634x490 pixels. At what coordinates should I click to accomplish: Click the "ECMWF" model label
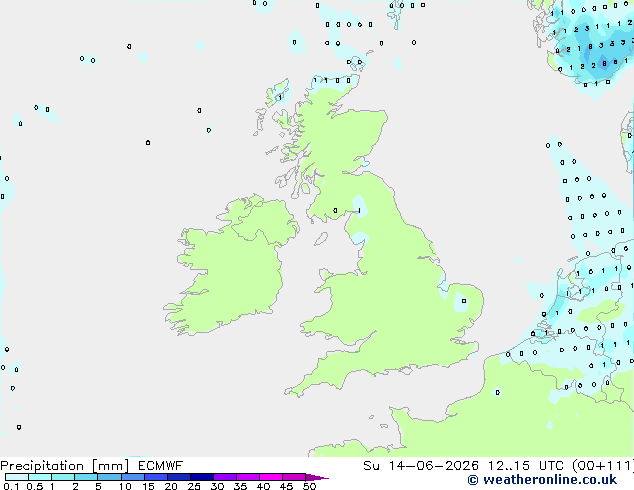pyautogui.click(x=161, y=466)
